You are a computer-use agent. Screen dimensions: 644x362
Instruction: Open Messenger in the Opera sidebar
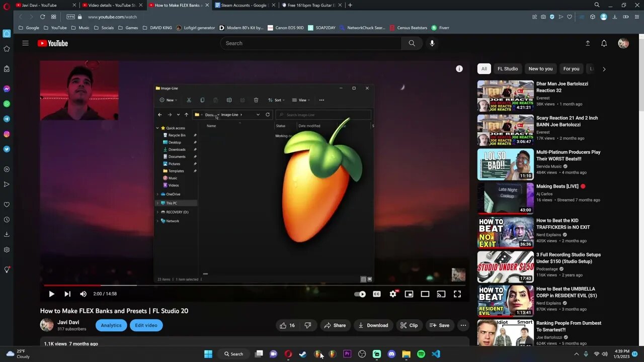[7, 89]
